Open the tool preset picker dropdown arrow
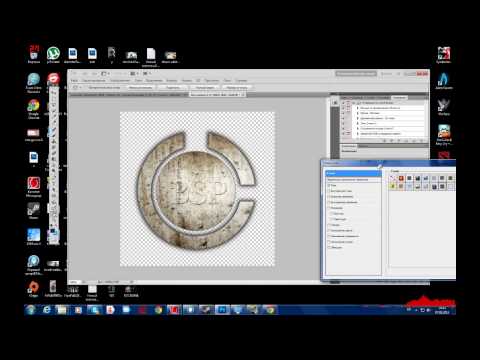 [x=80, y=87]
